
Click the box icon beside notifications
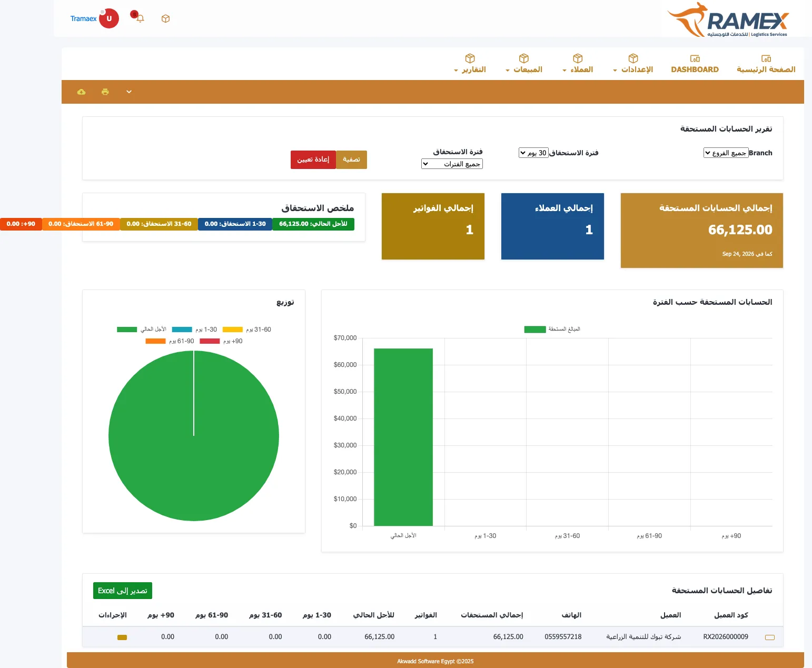click(165, 18)
